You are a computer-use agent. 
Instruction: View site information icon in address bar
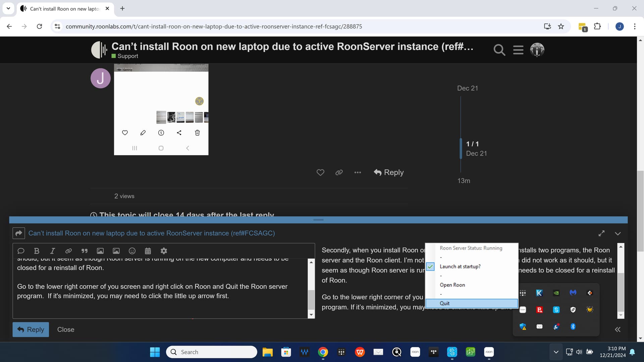pyautogui.click(x=57, y=26)
